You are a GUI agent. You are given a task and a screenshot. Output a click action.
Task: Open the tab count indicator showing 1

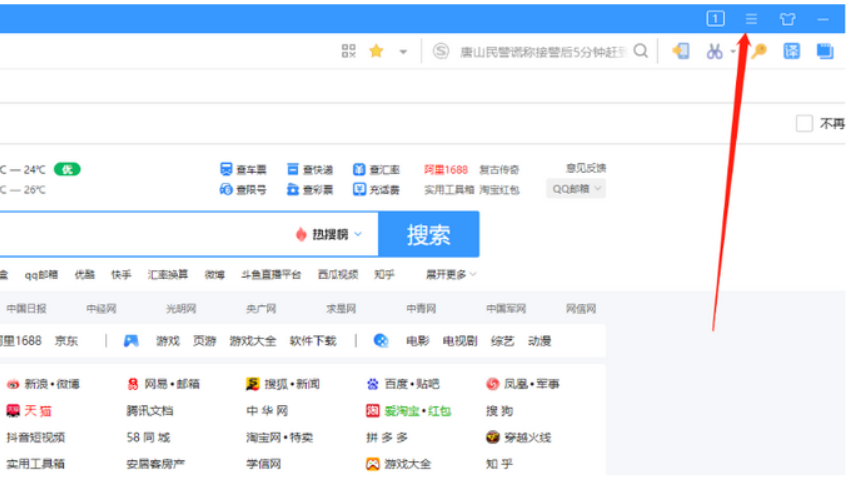[715, 18]
